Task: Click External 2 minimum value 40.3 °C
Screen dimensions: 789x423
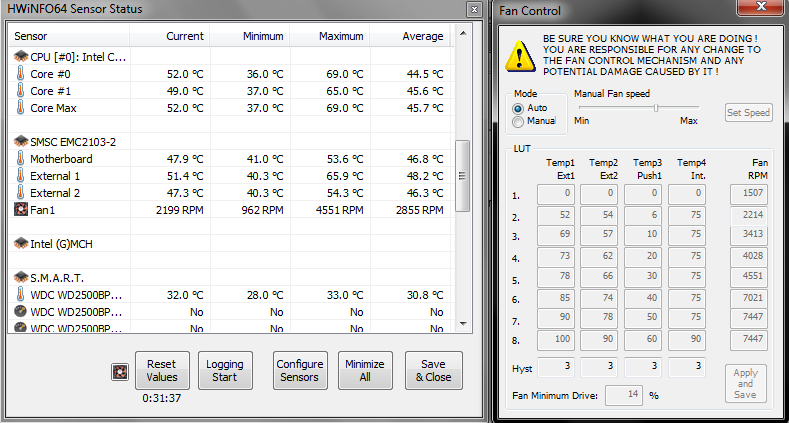Action: pyautogui.click(x=265, y=193)
